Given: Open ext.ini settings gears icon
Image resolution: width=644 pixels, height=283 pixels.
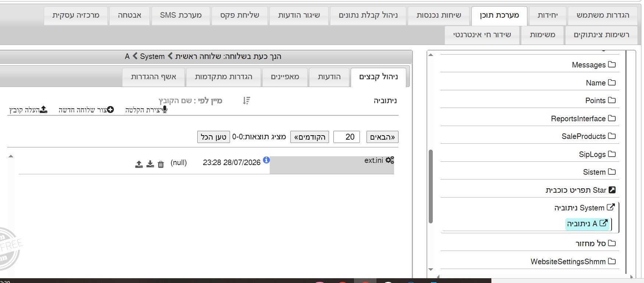Looking at the screenshot, I should (390, 160).
